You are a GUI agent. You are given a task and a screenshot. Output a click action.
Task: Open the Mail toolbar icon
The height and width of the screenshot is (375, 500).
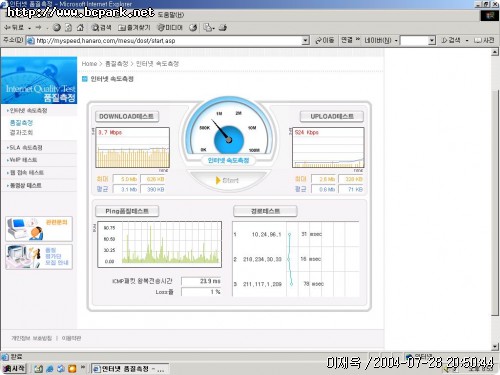click(x=208, y=28)
